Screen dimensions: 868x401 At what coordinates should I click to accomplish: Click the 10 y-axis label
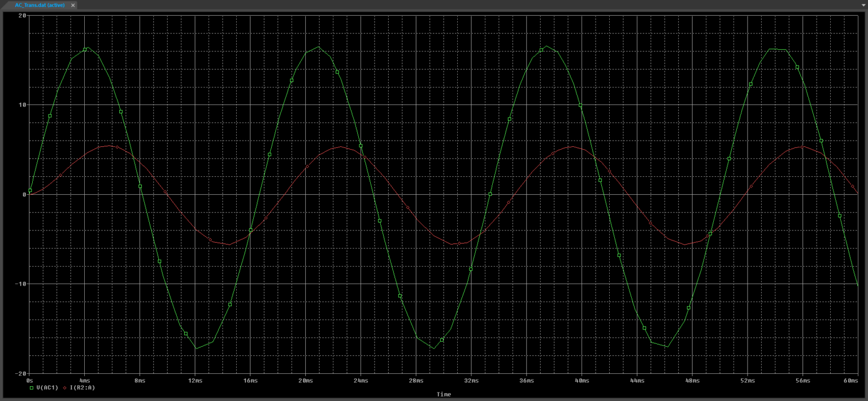click(x=23, y=105)
